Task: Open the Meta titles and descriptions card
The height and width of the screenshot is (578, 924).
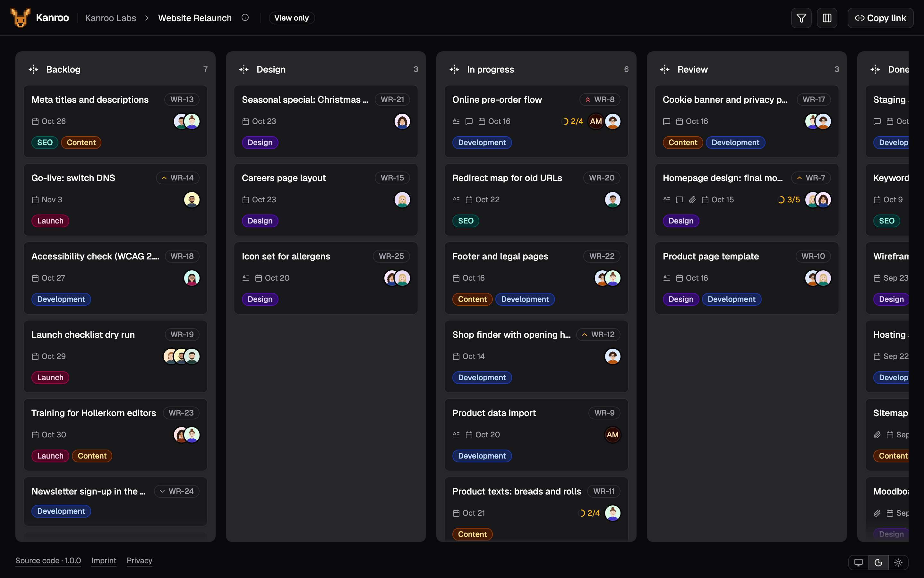Action: click(x=115, y=122)
